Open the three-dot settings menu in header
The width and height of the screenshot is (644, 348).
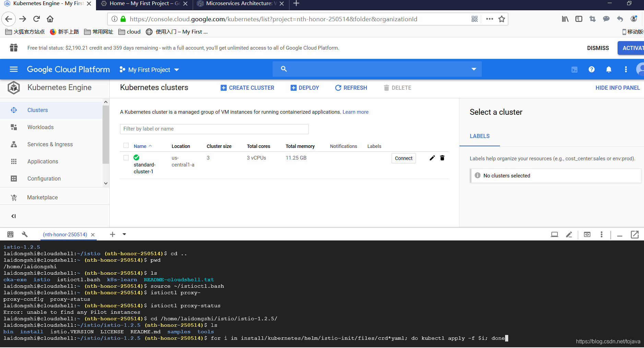point(626,70)
